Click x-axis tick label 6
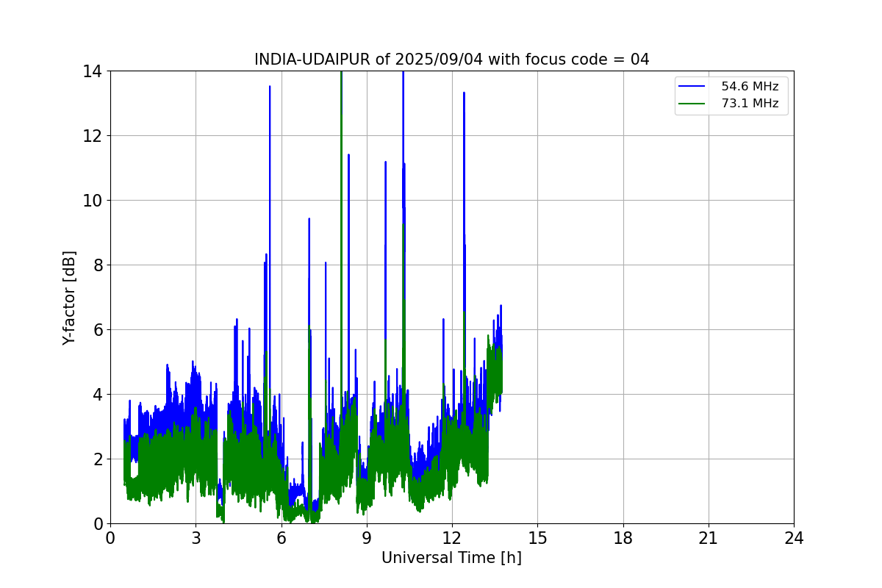The image size is (882, 588). [282, 538]
